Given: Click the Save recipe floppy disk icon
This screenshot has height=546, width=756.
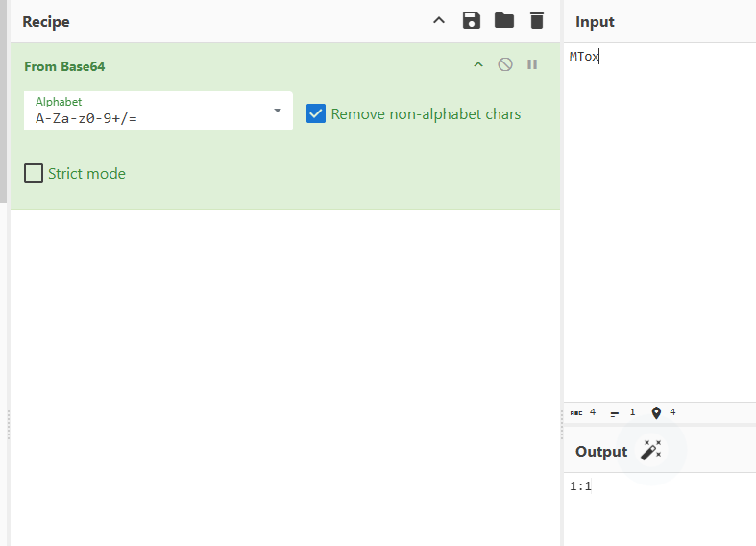Looking at the screenshot, I should pos(471,21).
